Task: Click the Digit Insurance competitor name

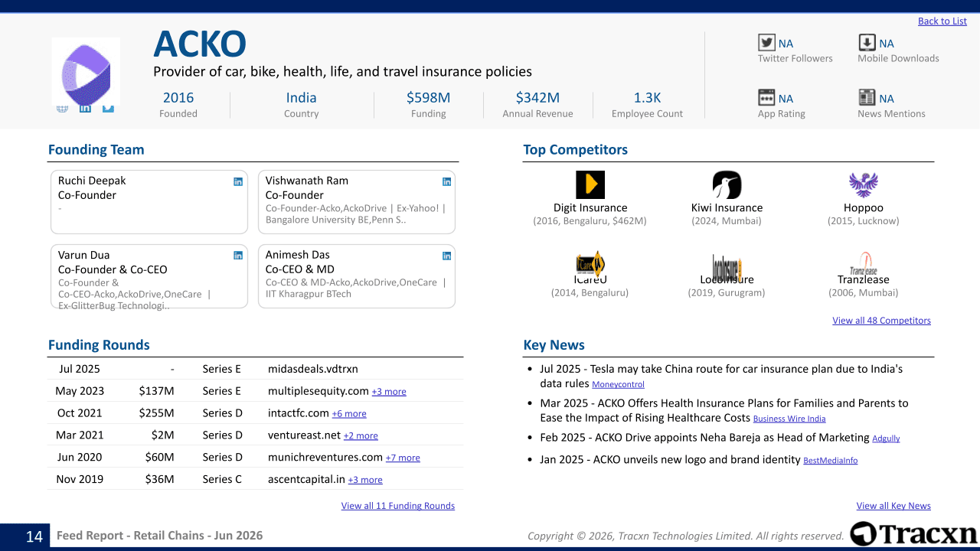Action: tap(590, 208)
